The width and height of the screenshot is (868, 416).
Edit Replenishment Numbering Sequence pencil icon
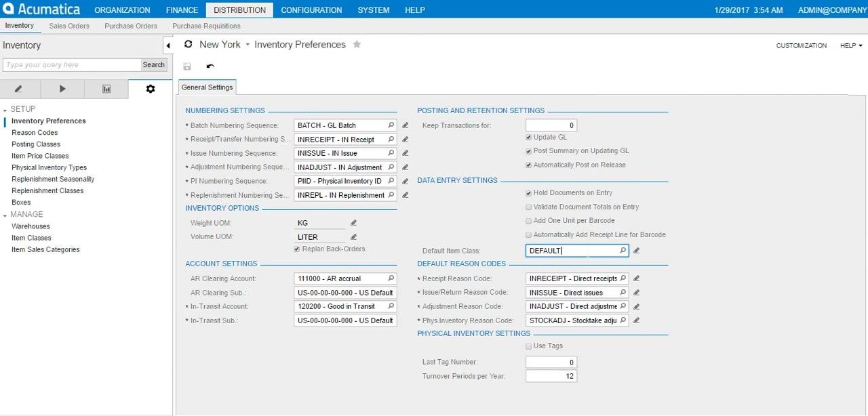pyautogui.click(x=406, y=194)
